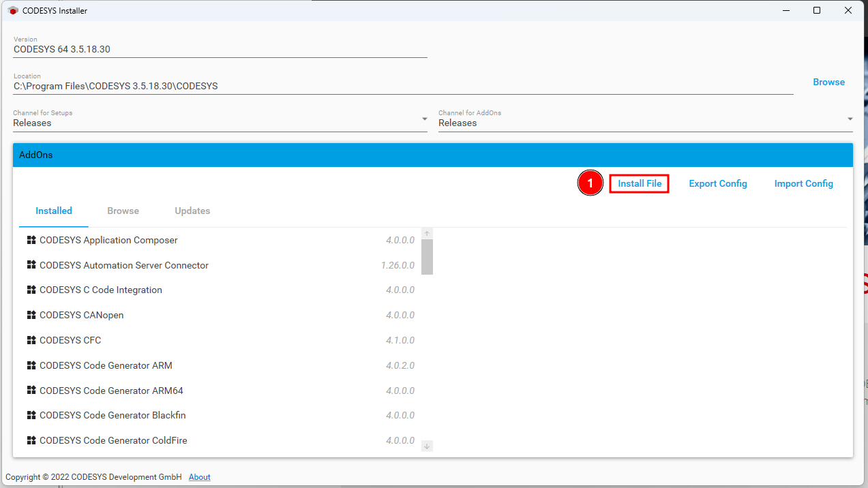Select the CODESYS CFC entry
This screenshot has height=488, width=868.
coord(220,340)
